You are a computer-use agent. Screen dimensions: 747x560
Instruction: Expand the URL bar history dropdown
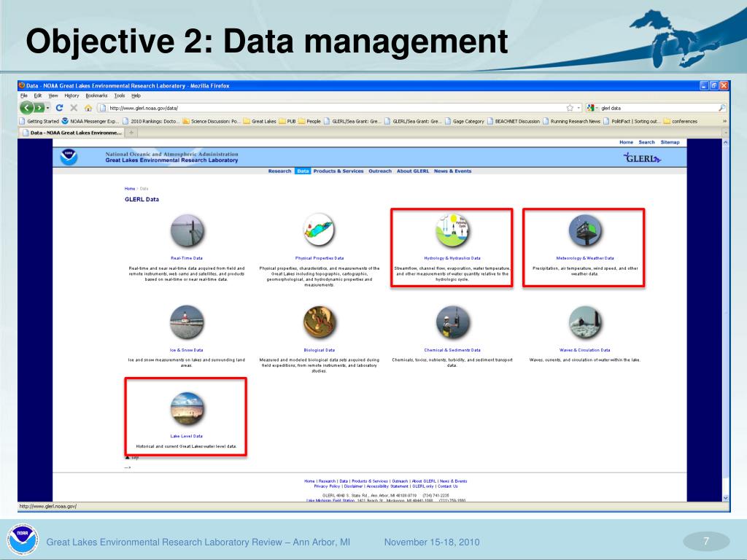578,108
